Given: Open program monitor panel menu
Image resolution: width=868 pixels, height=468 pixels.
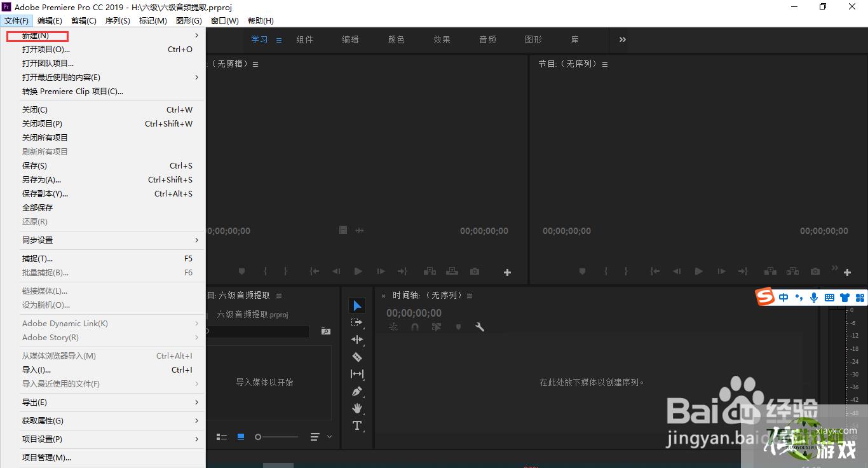Looking at the screenshot, I should click(605, 64).
